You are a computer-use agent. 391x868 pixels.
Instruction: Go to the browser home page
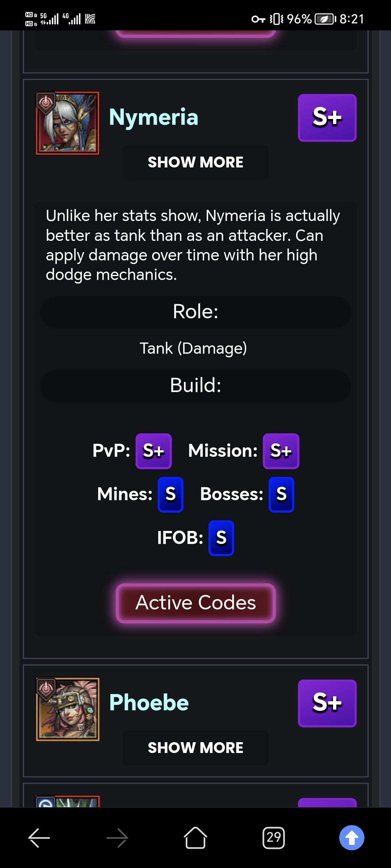tap(195, 838)
